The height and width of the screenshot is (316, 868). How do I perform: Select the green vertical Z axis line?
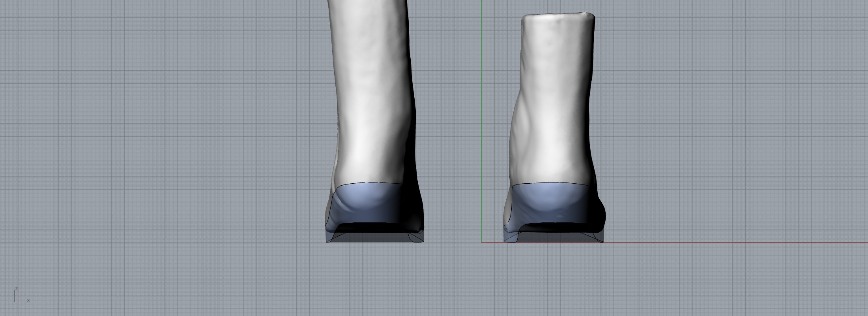(x=481, y=118)
